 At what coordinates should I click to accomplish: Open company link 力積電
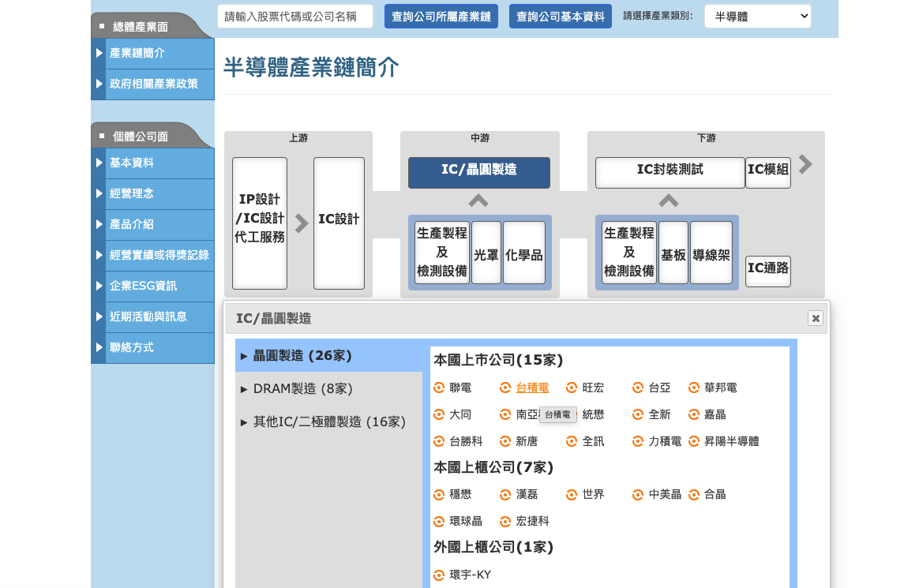[x=665, y=441]
